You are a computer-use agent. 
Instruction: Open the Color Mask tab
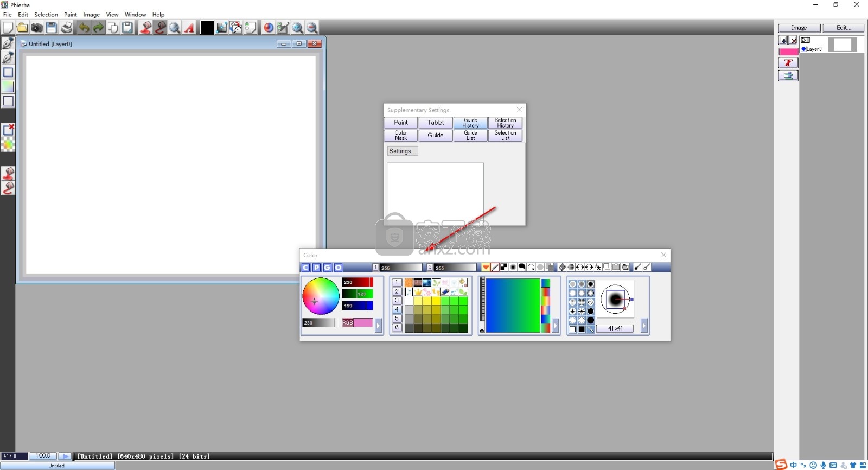click(401, 136)
